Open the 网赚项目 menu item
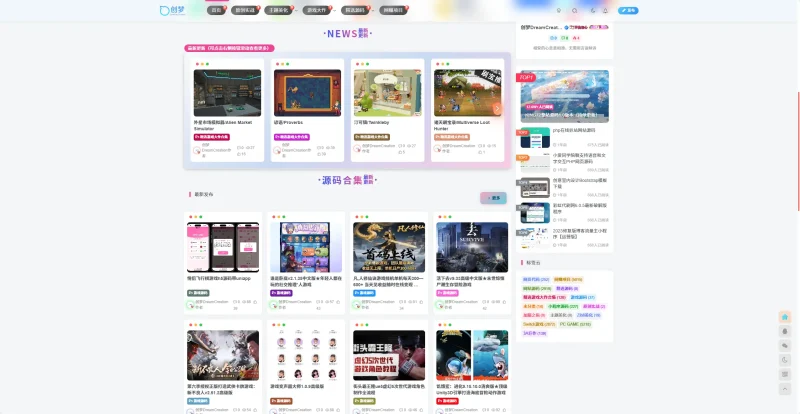 click(x=393, y=10)
